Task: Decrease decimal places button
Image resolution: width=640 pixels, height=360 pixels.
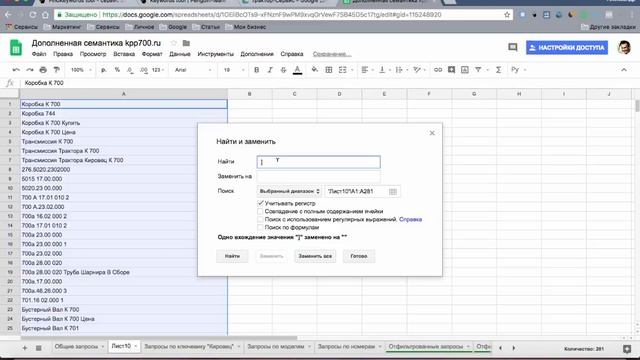Action: point(130,70)
